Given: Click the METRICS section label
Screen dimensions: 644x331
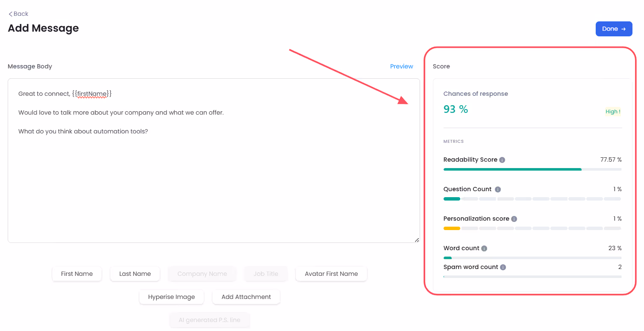Looking at the screenshot, I should [453, 141].
